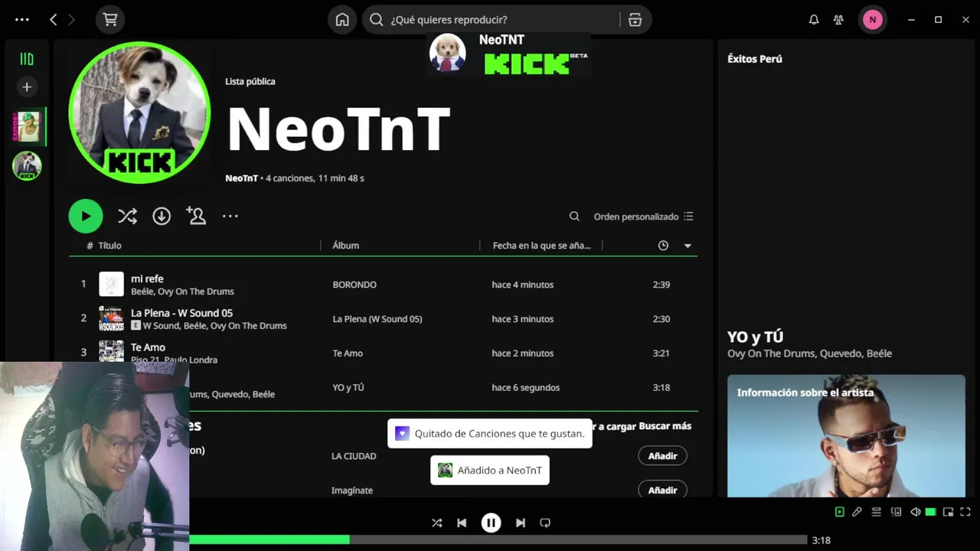Toggle repeat mode
Viewport: 980px width, 551px height.
[x=545, y=523]
